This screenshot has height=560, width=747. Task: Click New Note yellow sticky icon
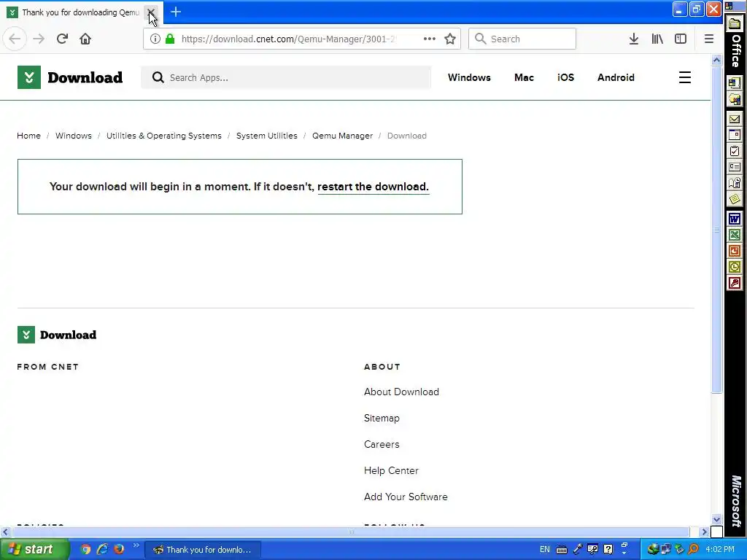(734, 199)
